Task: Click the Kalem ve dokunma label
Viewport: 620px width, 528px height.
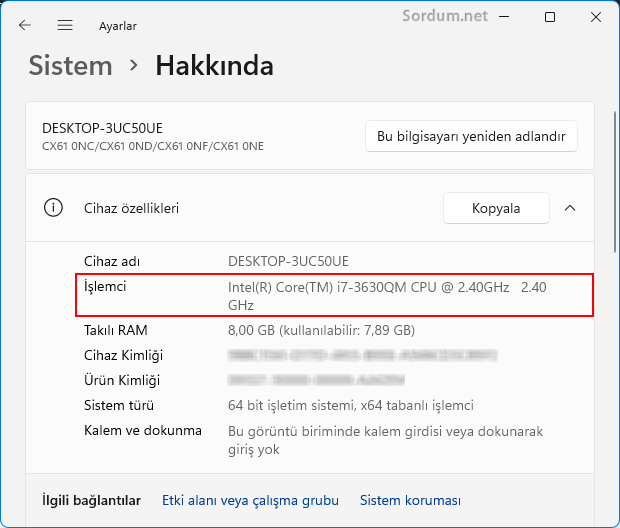Action: click(x=143, y=430)
